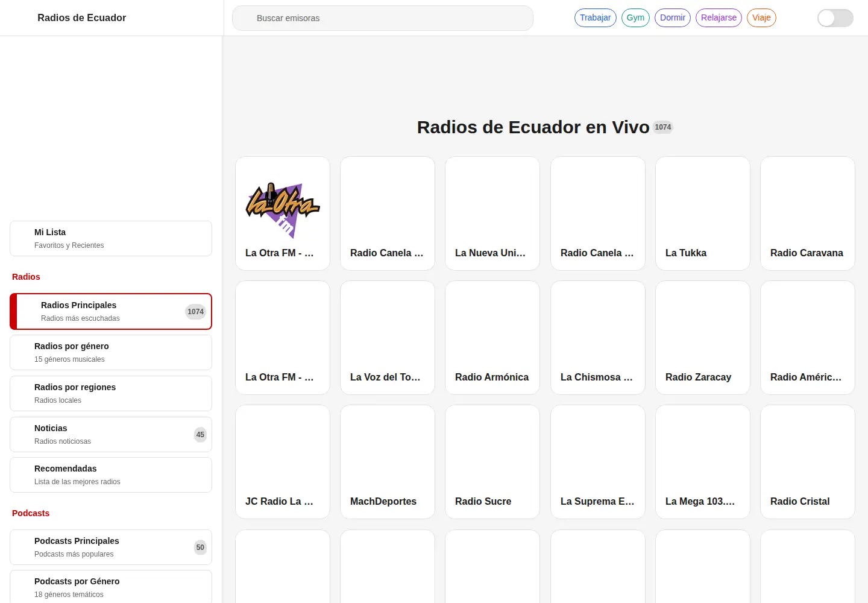Select the La Mega 103 station card

pyautogui.click(x=703, y=462)
